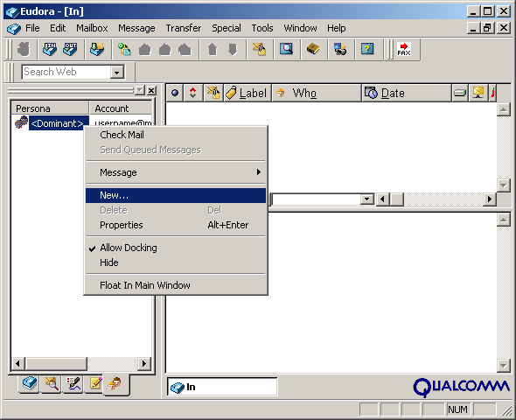
Task: Click the New Message toolbar icon
Action: [124, 49]
